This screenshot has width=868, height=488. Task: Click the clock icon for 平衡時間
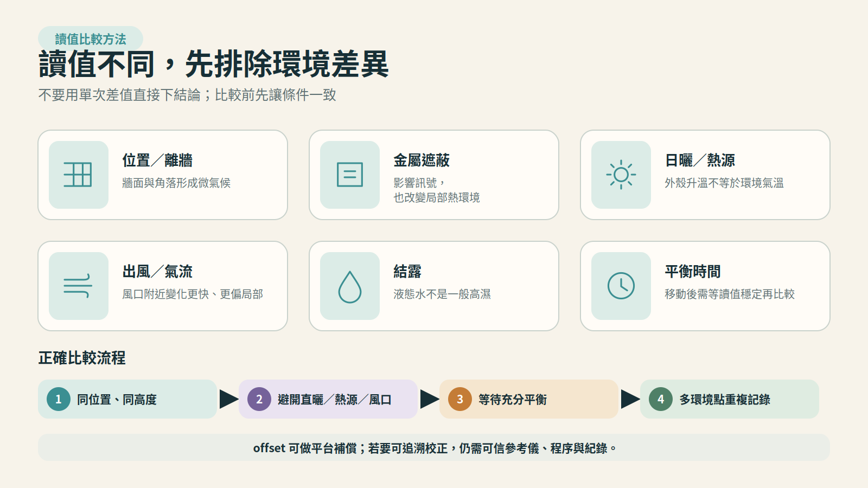(621, 286)
